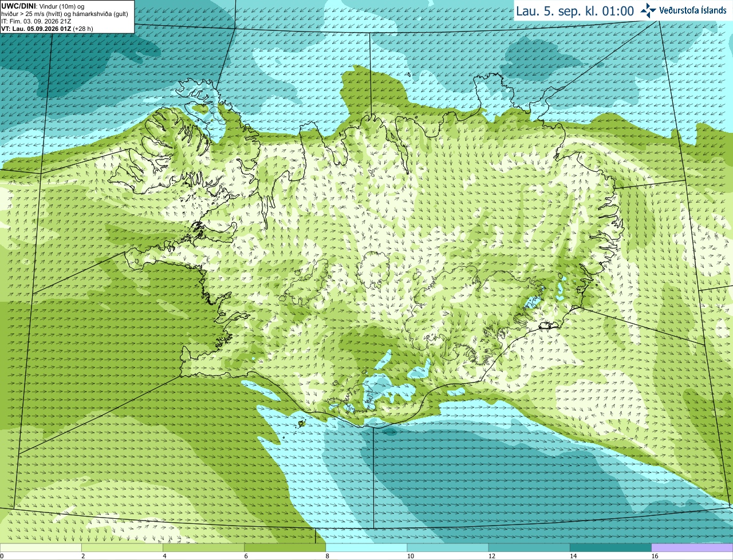Image resolution: width=733 pixels, height=560 pixels.
Task: Click the legend scale label 16
Action: pyautogui.click(x=655, y=556)
